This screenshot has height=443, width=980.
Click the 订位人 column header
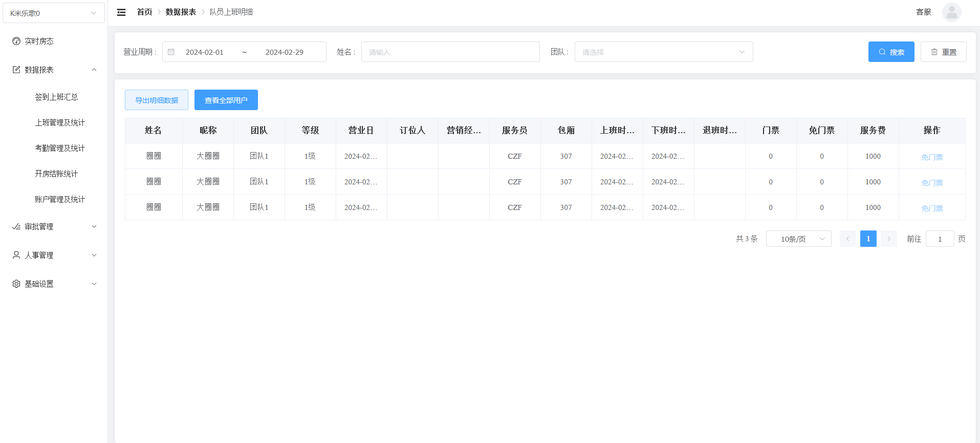click(x=412, y=131)
